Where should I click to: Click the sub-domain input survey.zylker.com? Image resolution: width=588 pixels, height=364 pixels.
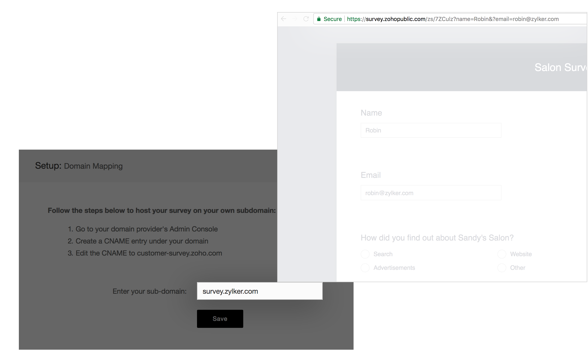click(259, 291)
